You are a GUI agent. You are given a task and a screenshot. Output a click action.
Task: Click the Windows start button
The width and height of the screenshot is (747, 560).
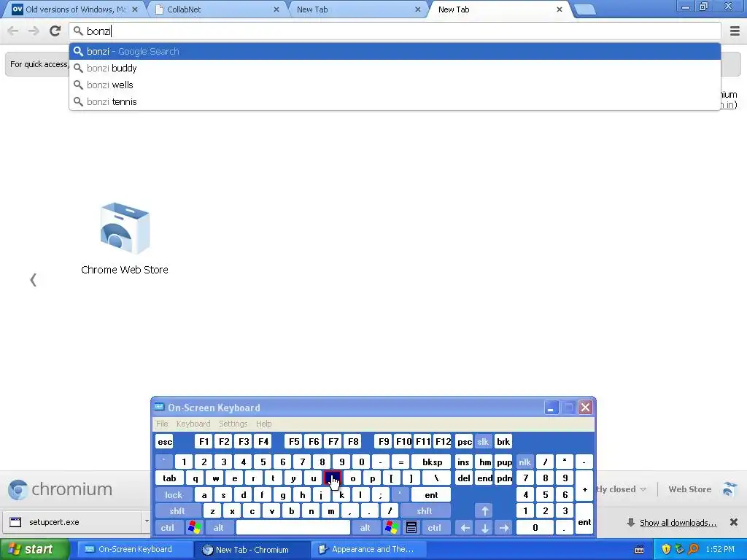pos(34,549)
